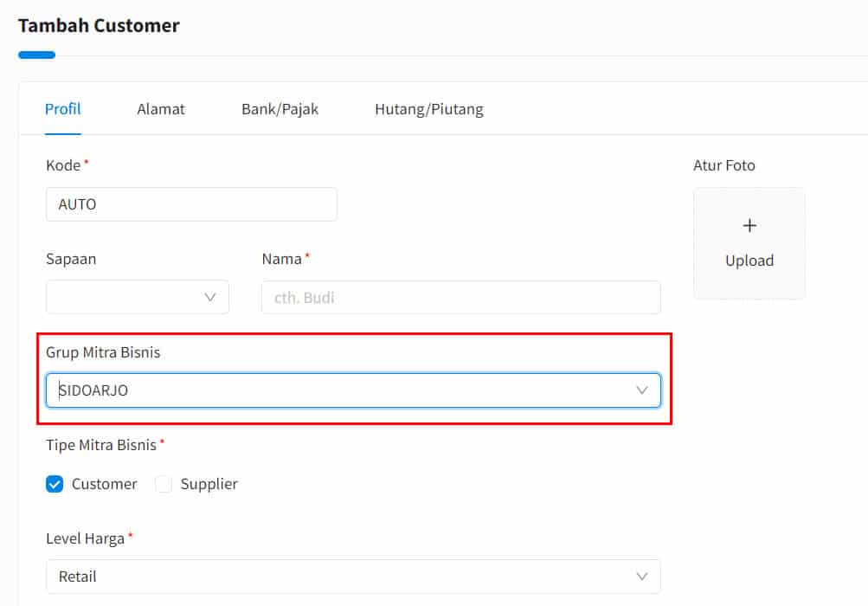Click the Customer label text

(x=104, y=484)
